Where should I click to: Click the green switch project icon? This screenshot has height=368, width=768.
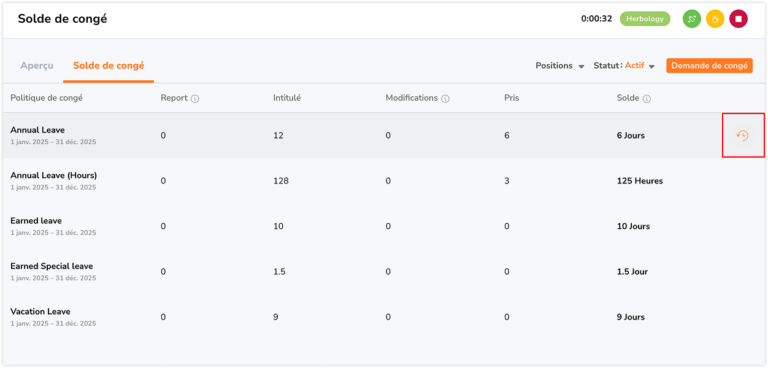(x=692, y=19)
